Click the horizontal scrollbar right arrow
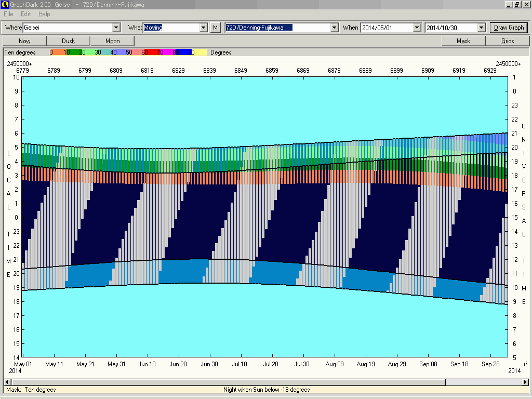Image resolution: width=532 pixels, height=399 pixels. 525,382
